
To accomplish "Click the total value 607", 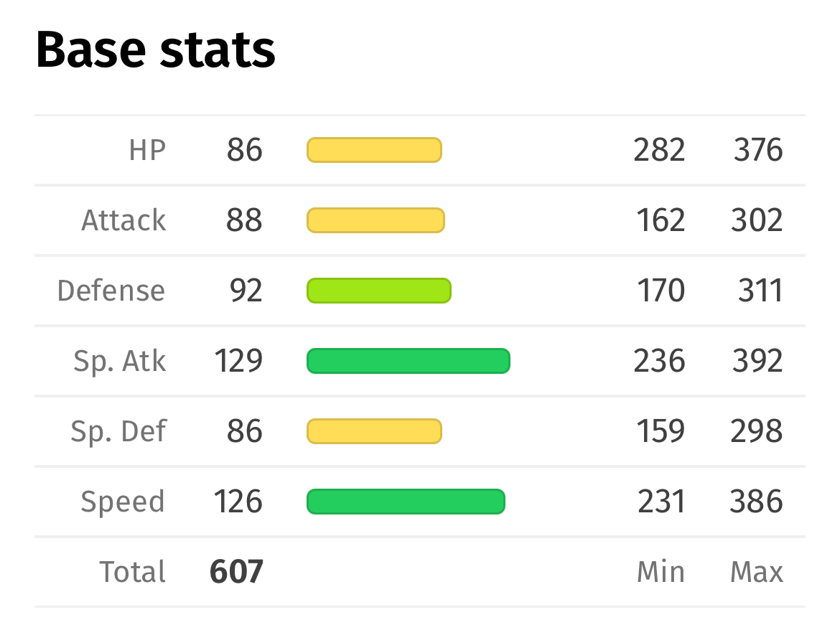I will point(236,571).
